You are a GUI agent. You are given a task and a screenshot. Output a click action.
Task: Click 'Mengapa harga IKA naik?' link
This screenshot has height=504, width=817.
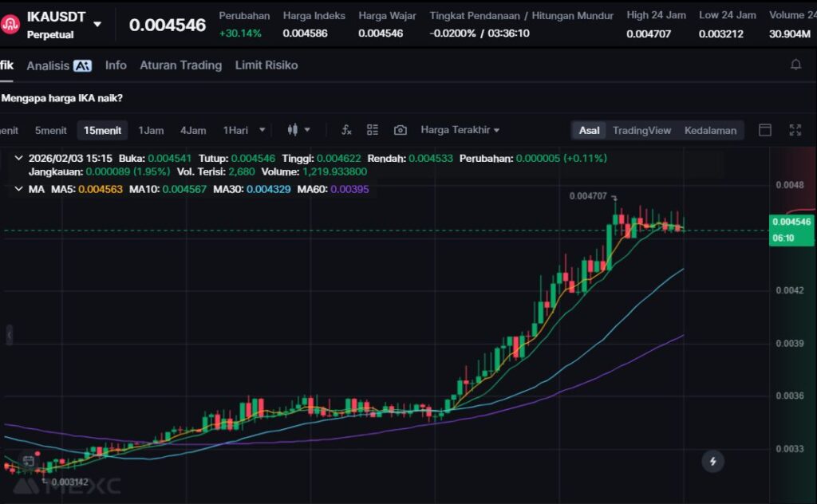click(62, 98)
